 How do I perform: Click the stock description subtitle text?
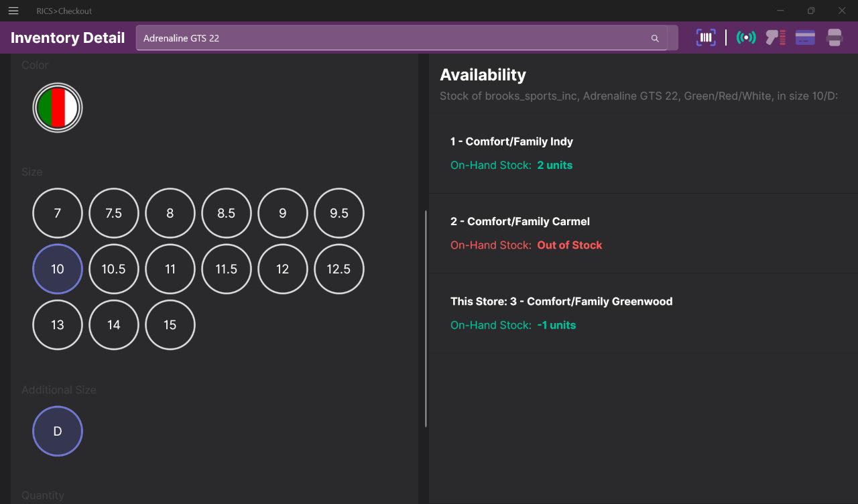click(x=639, y=96)
